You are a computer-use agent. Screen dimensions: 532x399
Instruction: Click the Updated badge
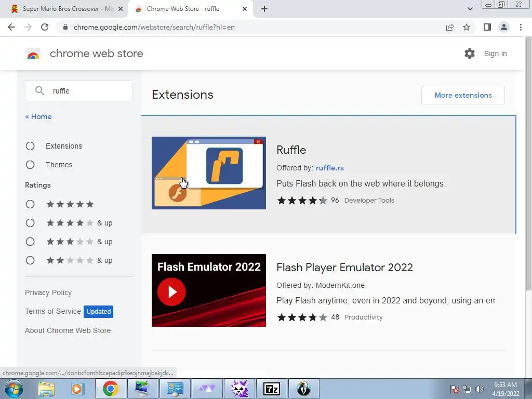(98, 312)
